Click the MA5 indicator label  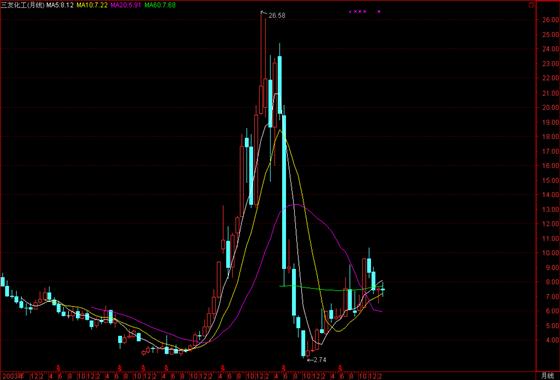tap(60, 5)
